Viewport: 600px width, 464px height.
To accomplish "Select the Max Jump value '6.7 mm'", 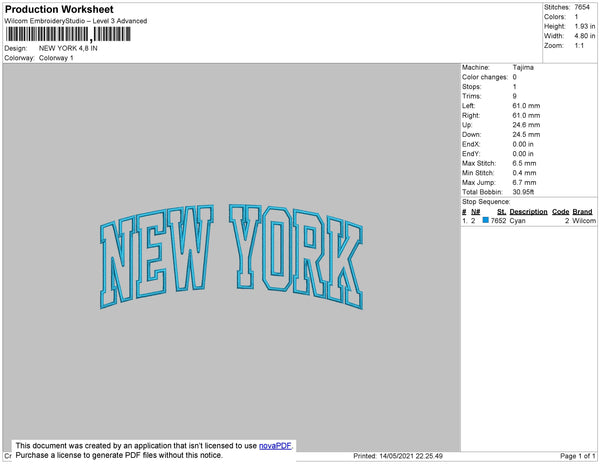I will click(x=524, y=182).
